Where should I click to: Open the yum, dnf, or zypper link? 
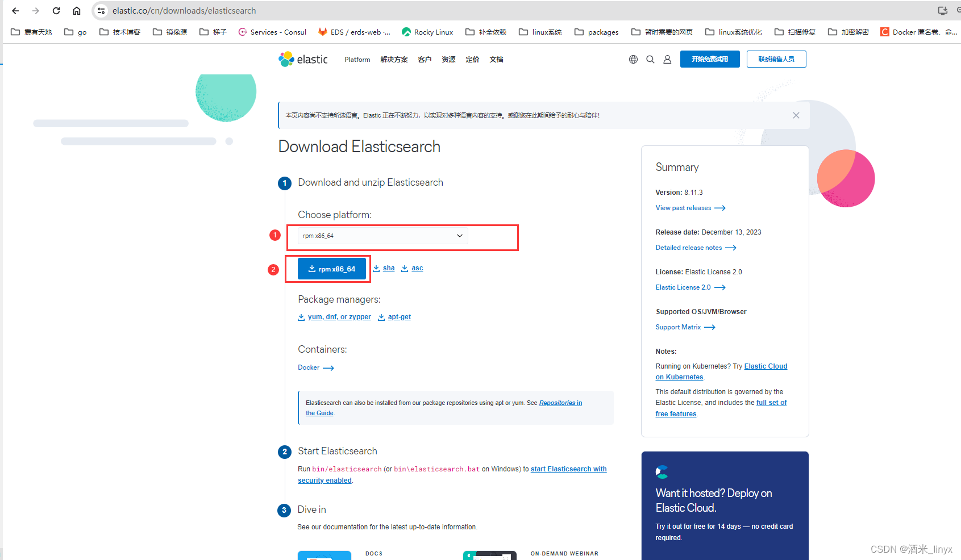pos(339,316)
